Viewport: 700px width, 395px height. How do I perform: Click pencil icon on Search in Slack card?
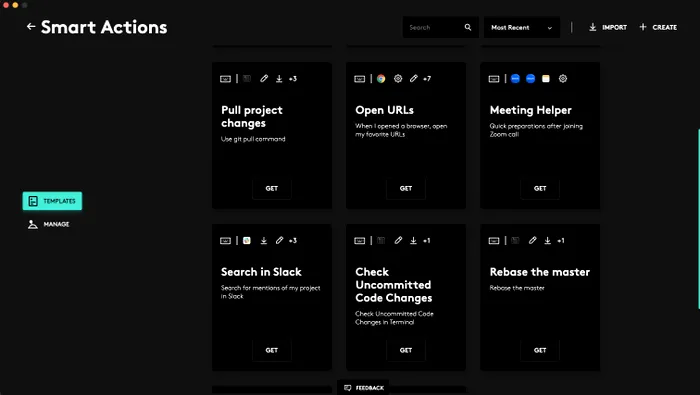tap(279, 241)
